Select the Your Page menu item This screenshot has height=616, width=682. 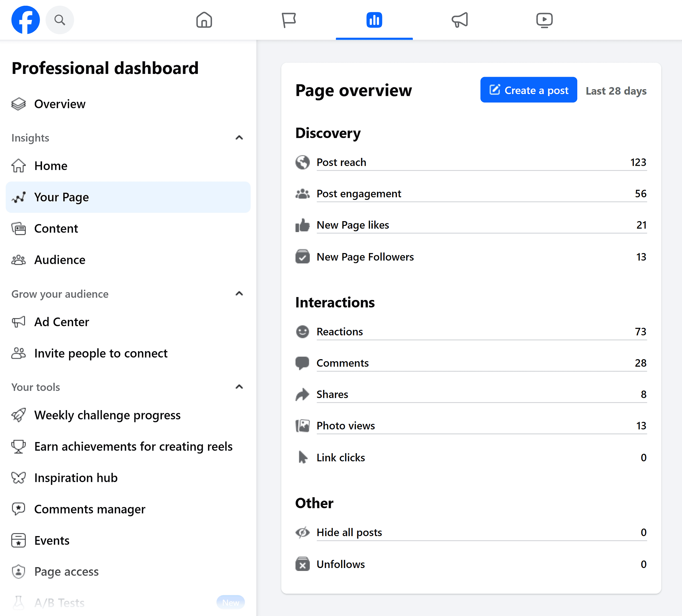128,197
